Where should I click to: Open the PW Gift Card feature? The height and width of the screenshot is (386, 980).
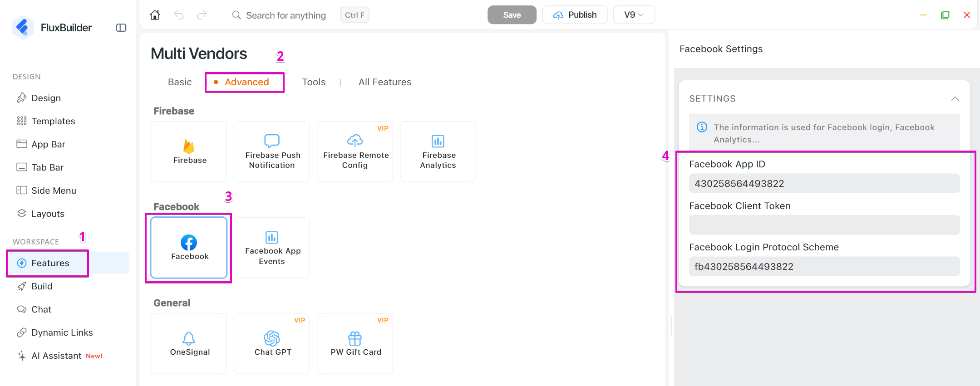(355, 343)
